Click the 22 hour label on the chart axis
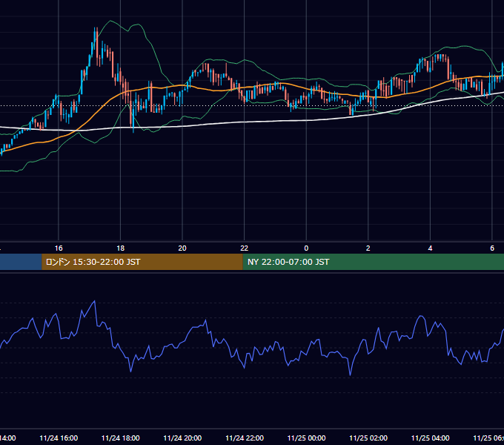Viewport: 504px width, 445px height. (x=245, y=248)
